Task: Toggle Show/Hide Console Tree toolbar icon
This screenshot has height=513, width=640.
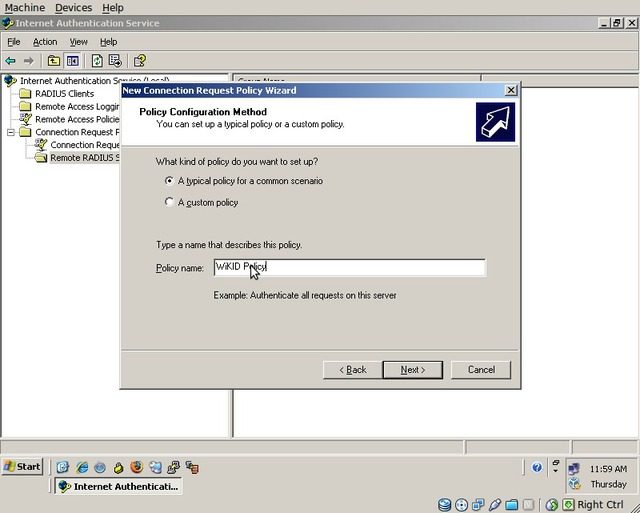Action: coord(72,61)
